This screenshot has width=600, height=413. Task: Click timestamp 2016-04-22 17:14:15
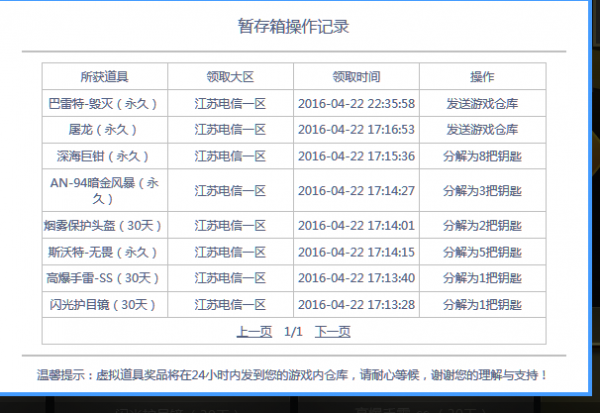click(356, 252)
